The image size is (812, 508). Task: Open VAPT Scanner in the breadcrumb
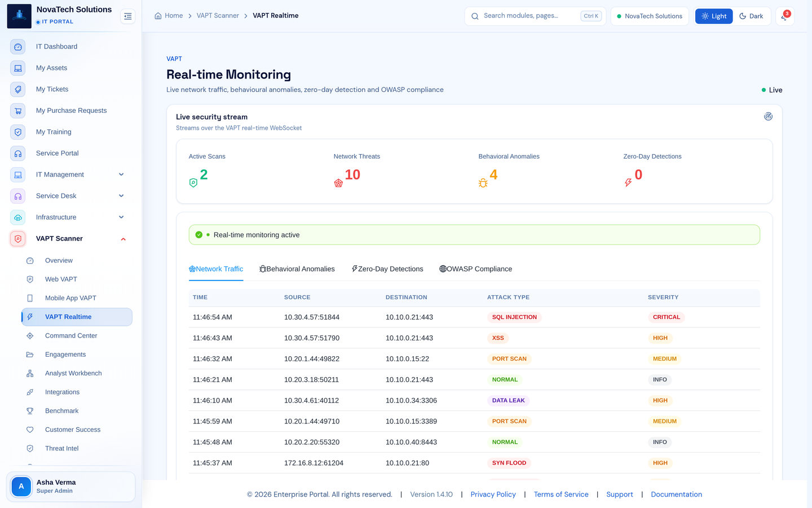218,16
